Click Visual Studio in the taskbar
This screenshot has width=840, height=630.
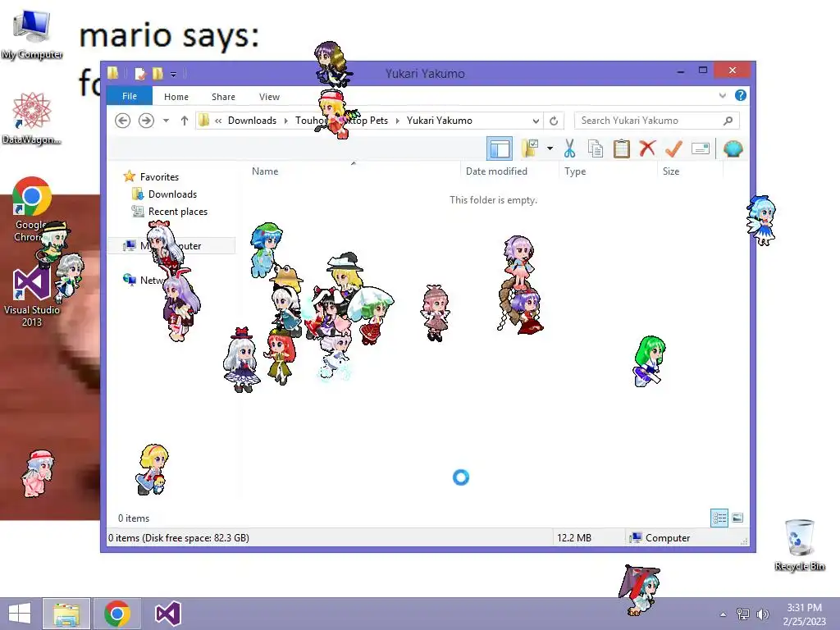click(167, 614)
